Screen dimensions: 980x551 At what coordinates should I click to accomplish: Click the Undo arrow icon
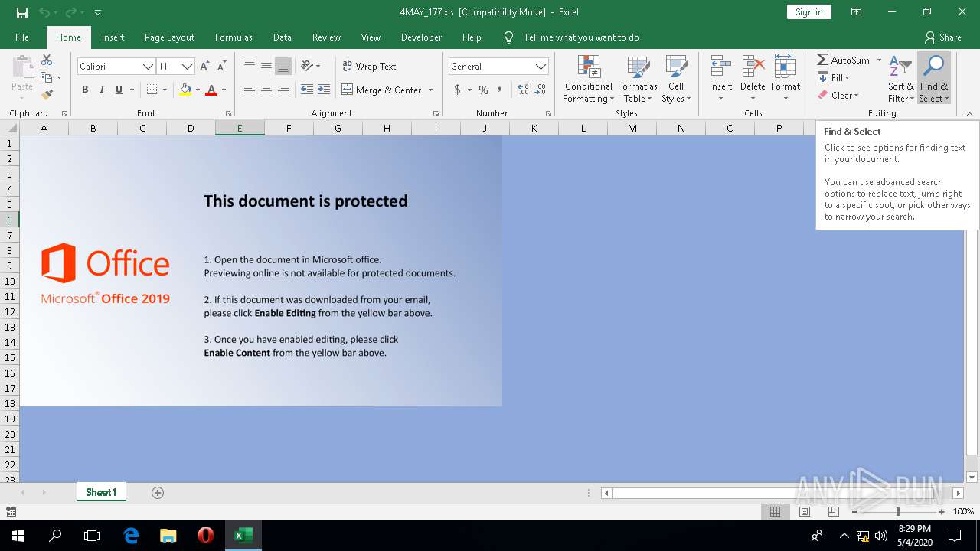(44, 12)
